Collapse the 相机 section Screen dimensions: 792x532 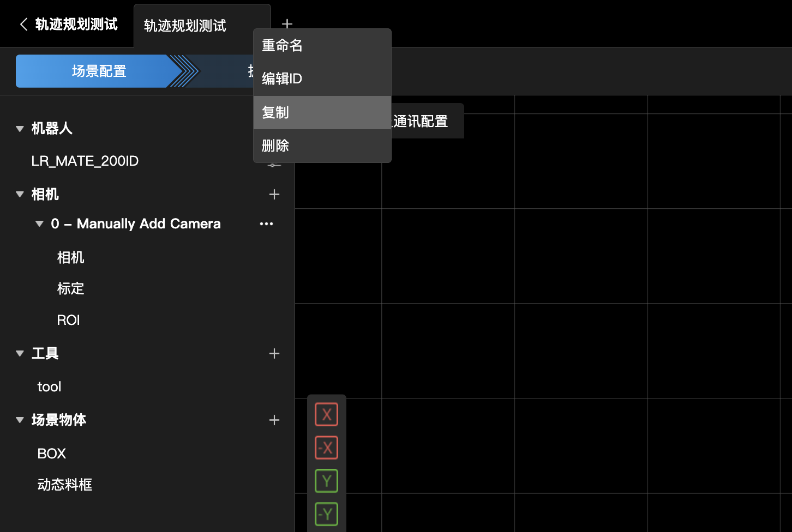[20, 195]
